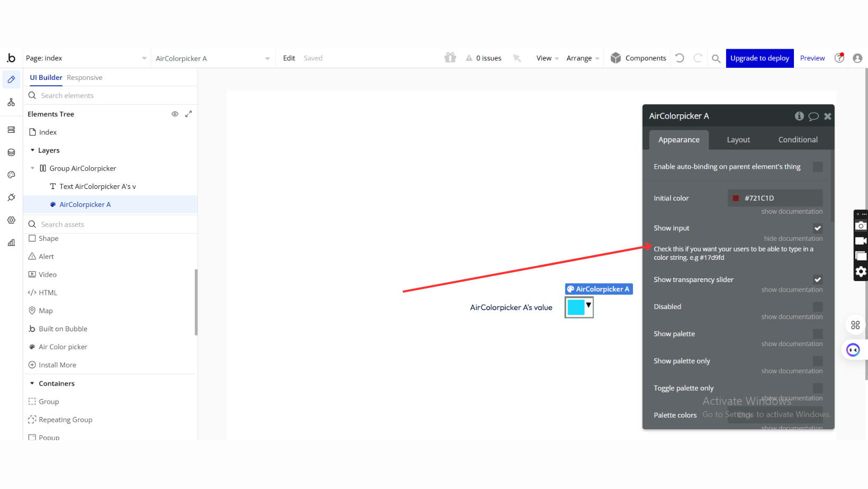Viewport: 868px width, 489px height.
Task: Click the Initial color #721C1D swatch
Action: [x=736, y=198]
